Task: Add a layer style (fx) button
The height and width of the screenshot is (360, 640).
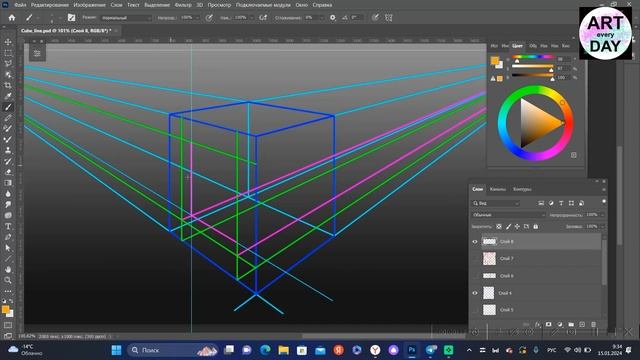Action: point(538,324)
